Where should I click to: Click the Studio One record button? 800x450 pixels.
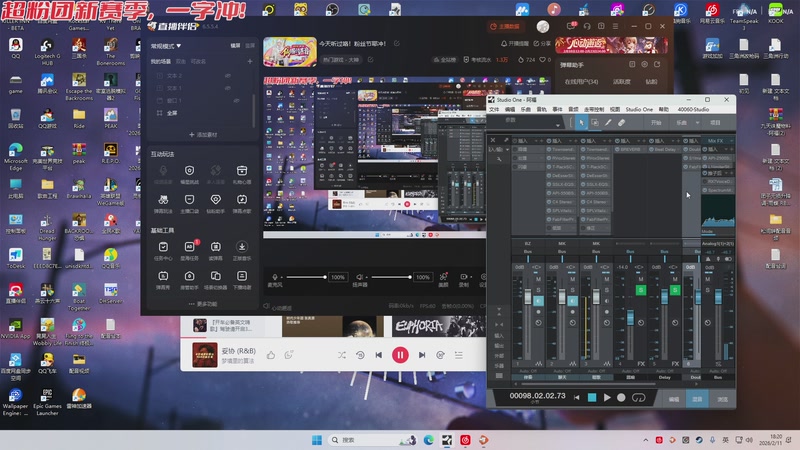621,397
